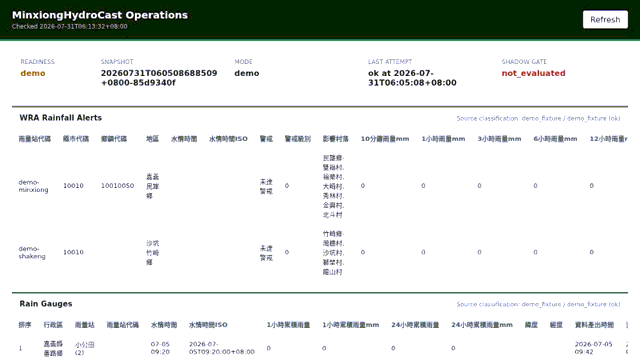Select the ISO time 2026-07-05T09:20:00+08:00
Image resolution: width=640 pixels, height=360 pixels.
[x=222, y=348]
